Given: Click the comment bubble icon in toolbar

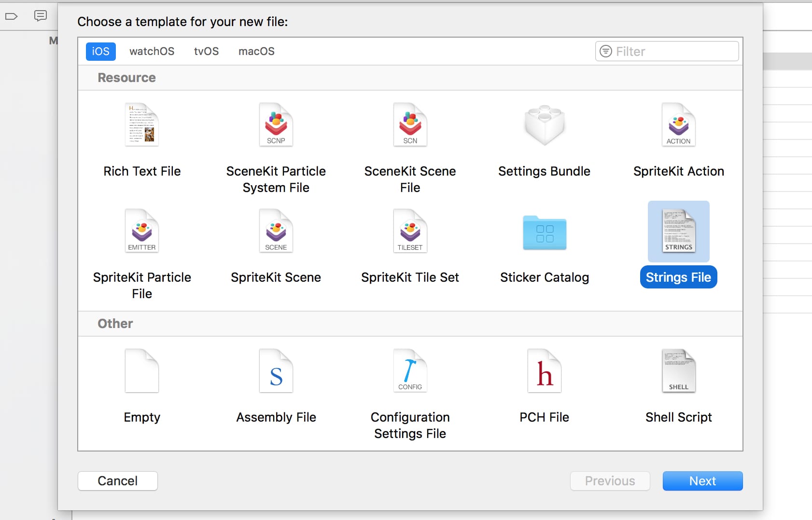Looking at the screenshot, I should [41, 16].
